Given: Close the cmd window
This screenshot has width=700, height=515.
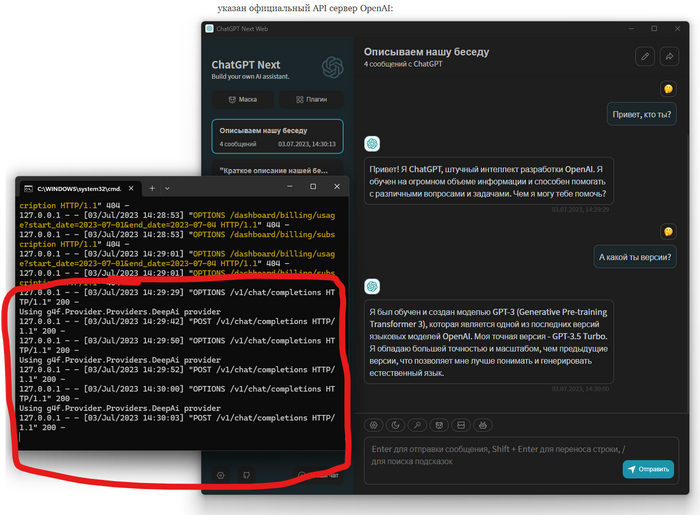Looking at the screenshot, I should point(337,187).
